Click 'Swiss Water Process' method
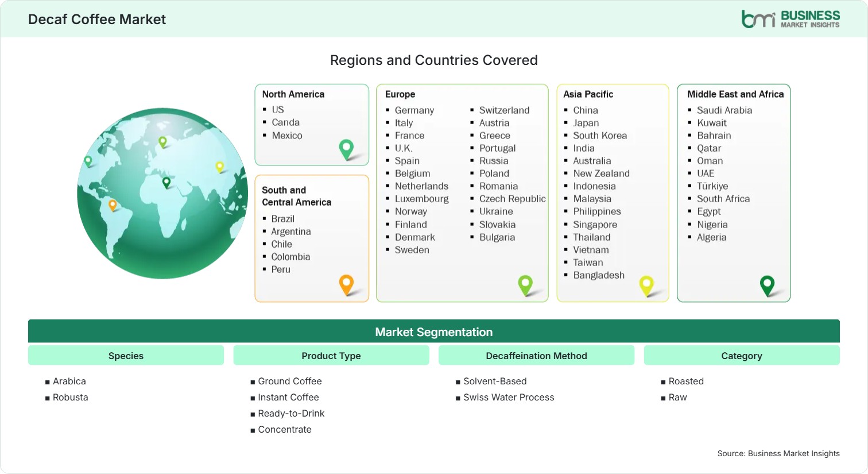This screenshot has width=868, height=474. click(509, 398)
